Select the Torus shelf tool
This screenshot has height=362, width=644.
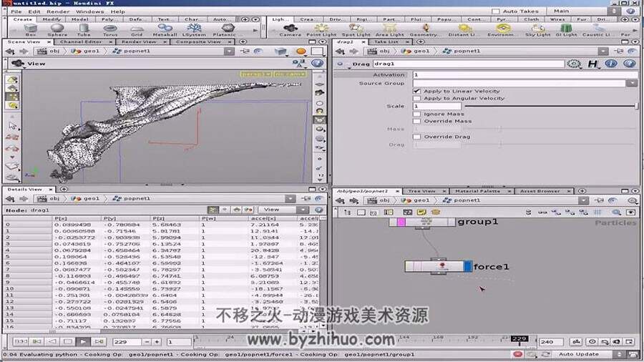(x=110, y=29)
